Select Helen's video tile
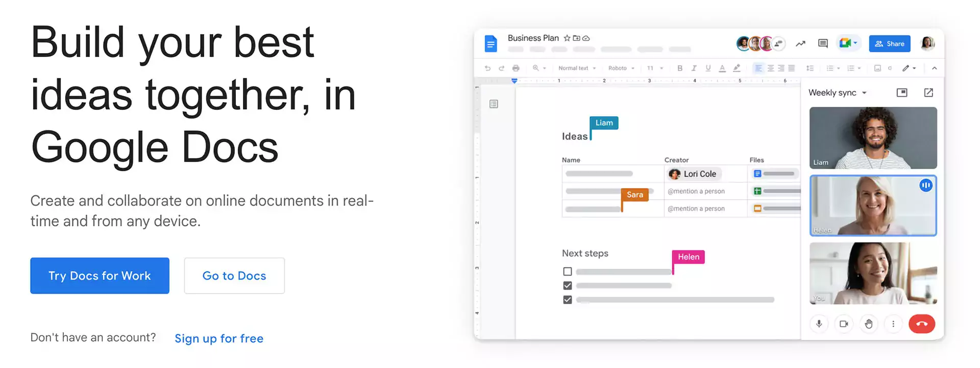Screen dimensions: 980x368 pyautogui.click(x=873, y=205)
